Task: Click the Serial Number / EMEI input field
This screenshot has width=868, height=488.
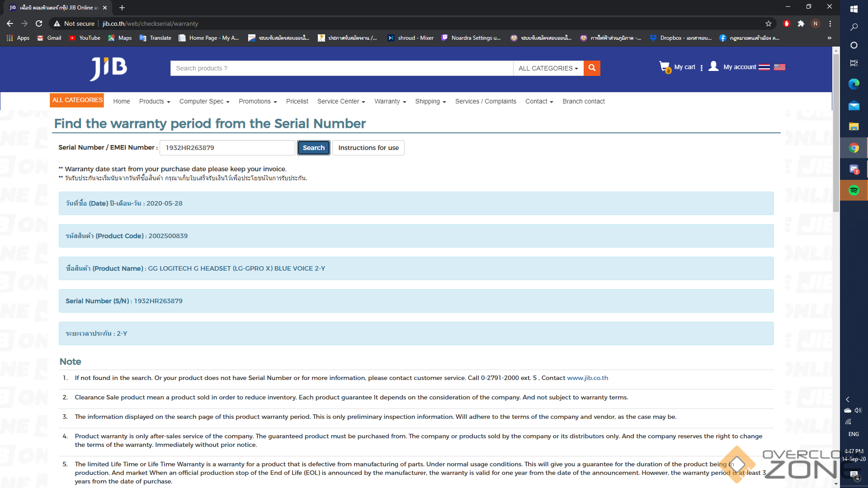Action: [x=227, y=148]
